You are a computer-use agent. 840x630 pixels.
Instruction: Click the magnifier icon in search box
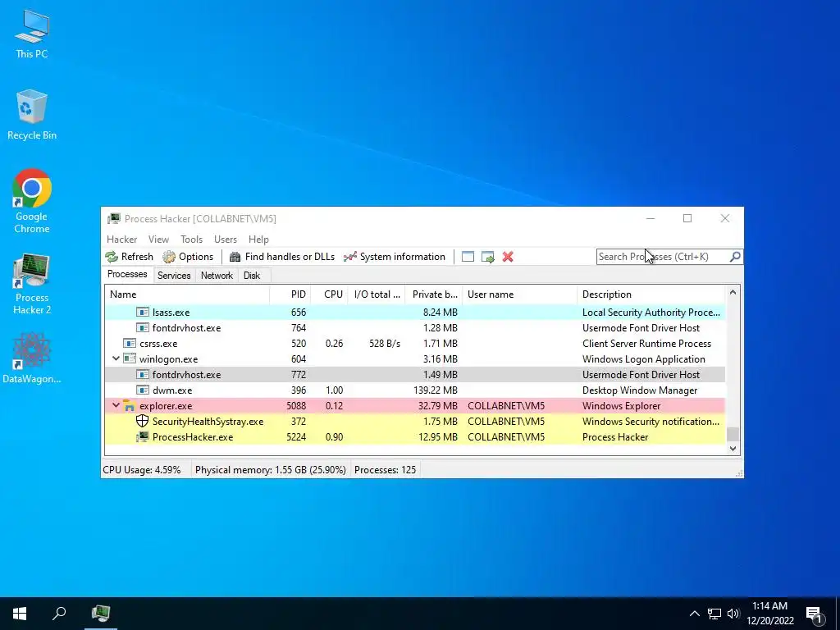pos(735,257)
